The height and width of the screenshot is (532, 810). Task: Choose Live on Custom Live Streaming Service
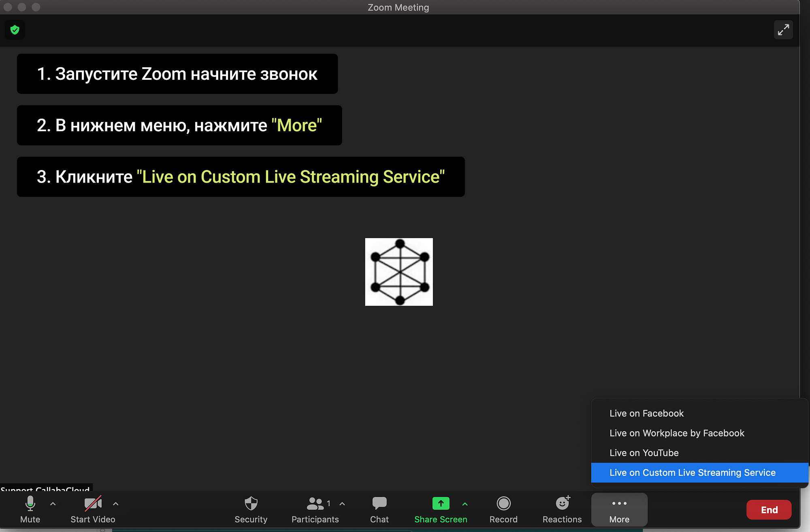pyautogui.click(x=700, y=473)
